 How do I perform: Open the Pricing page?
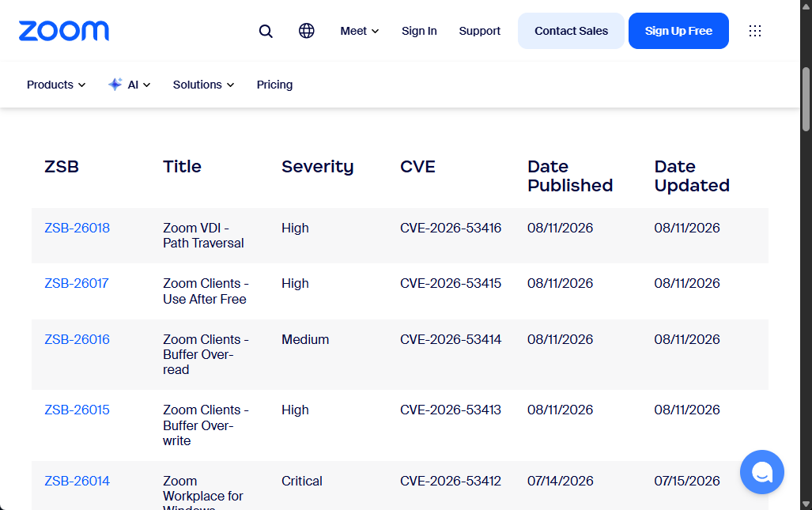coord(274,85)
